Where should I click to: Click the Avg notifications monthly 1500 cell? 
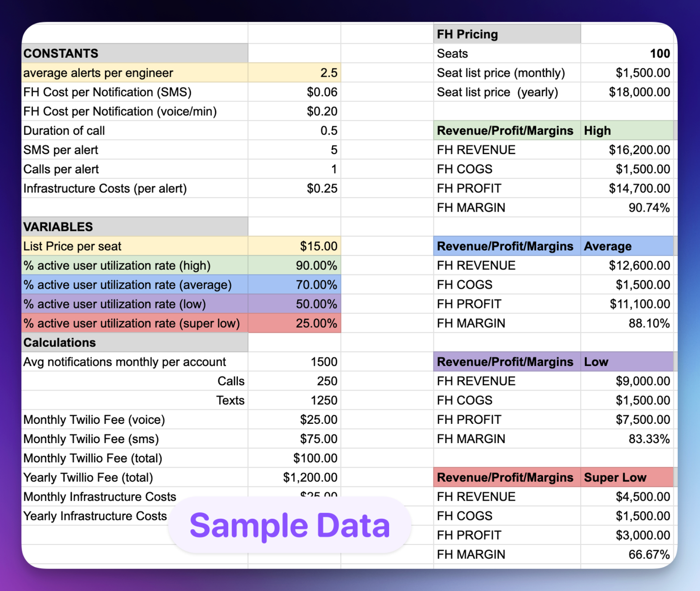(294, 362)
